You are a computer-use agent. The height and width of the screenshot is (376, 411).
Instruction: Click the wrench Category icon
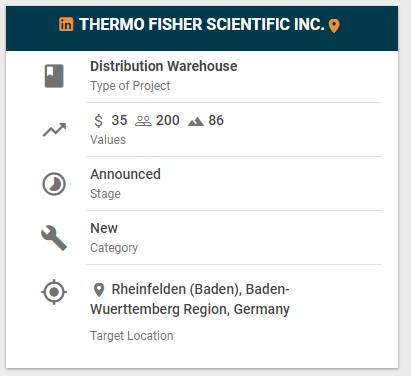coord(54,238)
